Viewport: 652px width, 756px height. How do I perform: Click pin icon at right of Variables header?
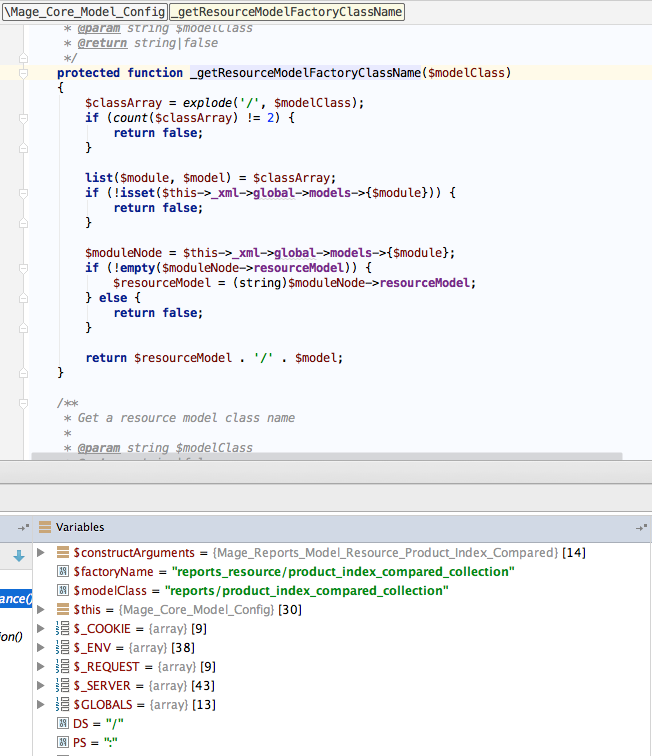641,527
